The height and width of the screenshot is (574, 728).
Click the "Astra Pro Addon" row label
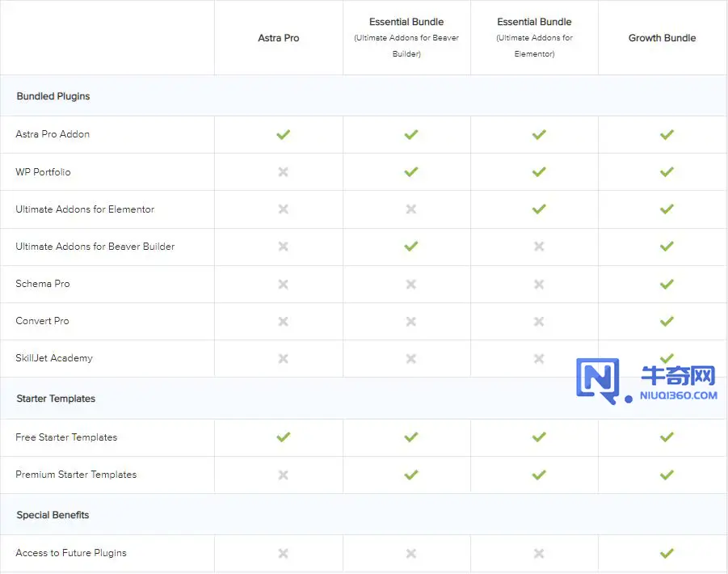[x=53, y=134]
